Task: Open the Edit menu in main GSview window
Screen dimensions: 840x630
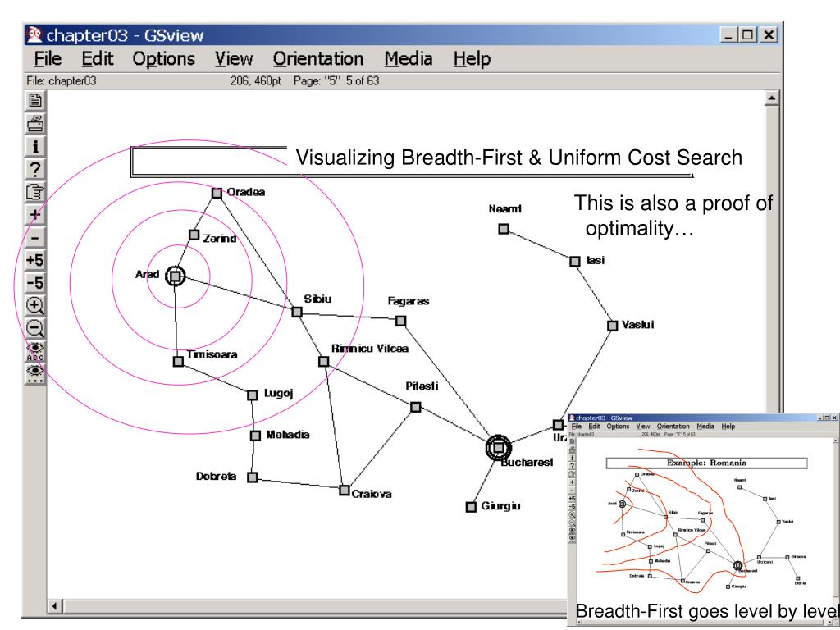Action: pos(97,58)
